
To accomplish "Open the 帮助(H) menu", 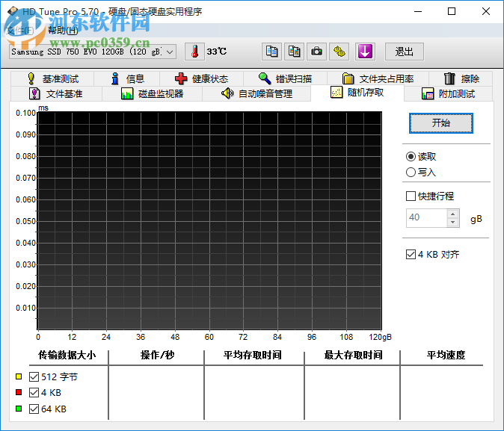I will point(63,31).
